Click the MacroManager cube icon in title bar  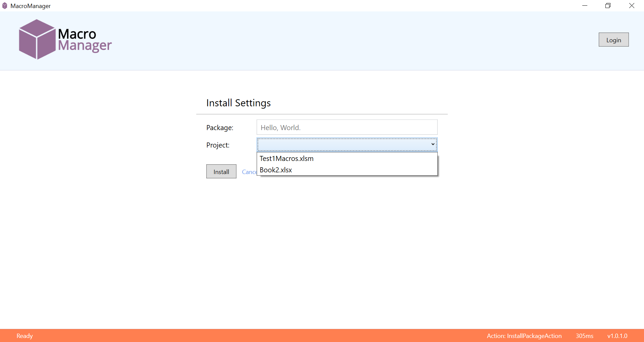coord(4,5)
